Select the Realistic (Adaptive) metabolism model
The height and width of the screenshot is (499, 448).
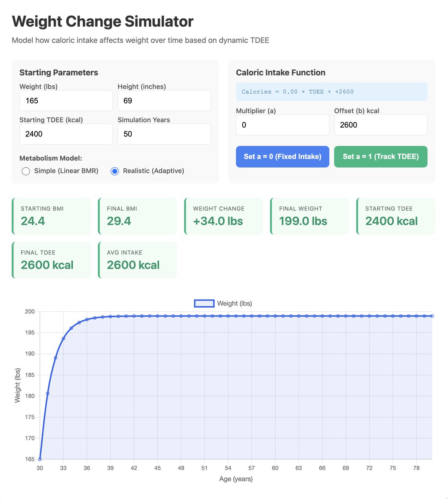[x=115, y=171]
